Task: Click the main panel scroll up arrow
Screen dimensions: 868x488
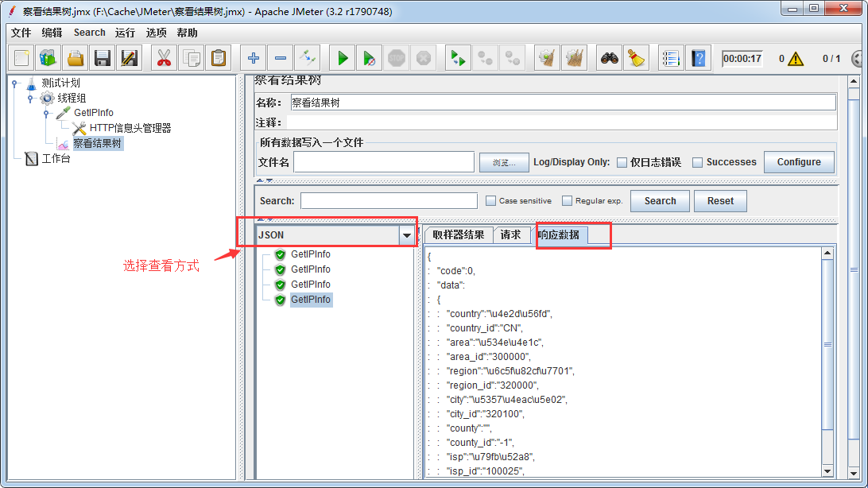Action: click(x=854, y=82)
